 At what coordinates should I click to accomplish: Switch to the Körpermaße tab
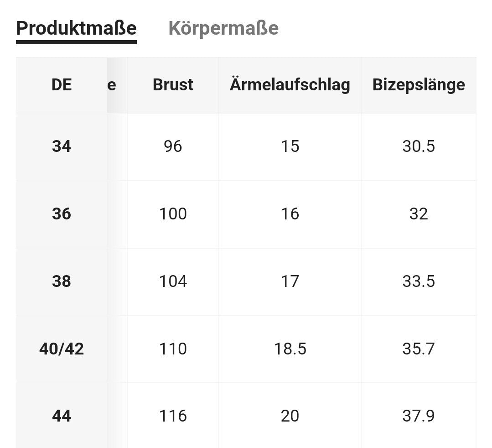click(223, 28)
